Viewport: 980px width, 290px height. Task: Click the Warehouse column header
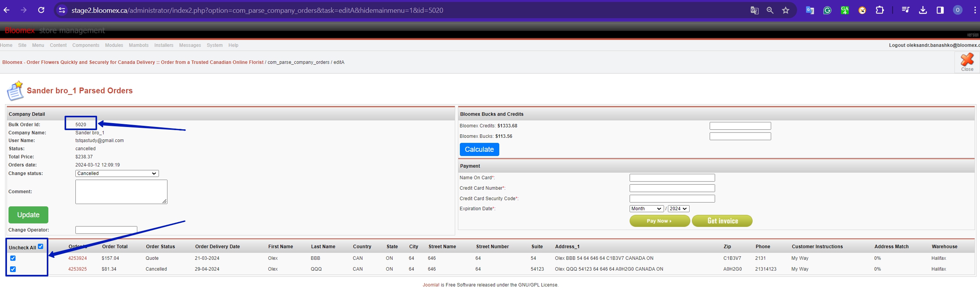coord(944,247)
